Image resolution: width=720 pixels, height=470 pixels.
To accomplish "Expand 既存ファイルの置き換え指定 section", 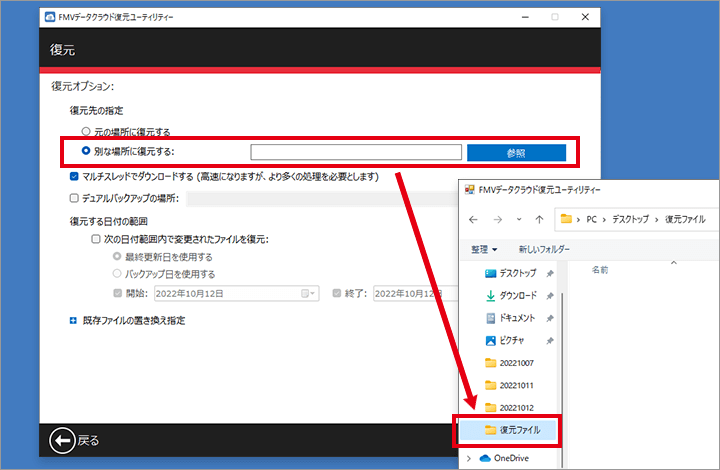I will point(73,321).
